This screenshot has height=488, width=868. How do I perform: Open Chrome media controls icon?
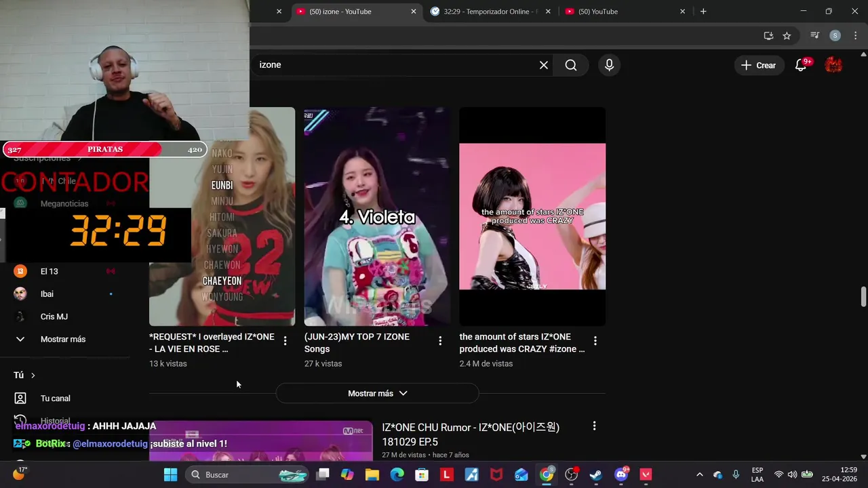(815, 36)
